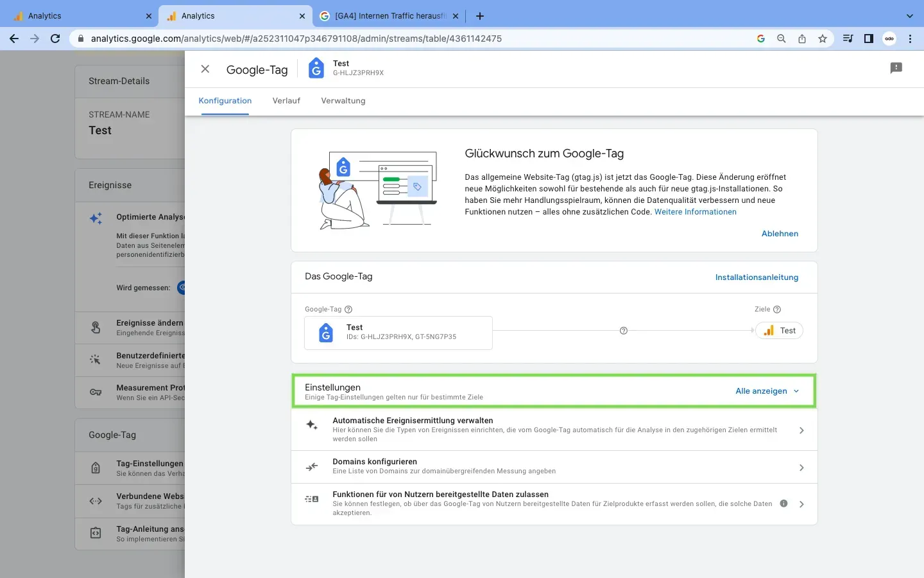Switch to the Verlauf tab

pyautogui.click(x=286, y=101)
